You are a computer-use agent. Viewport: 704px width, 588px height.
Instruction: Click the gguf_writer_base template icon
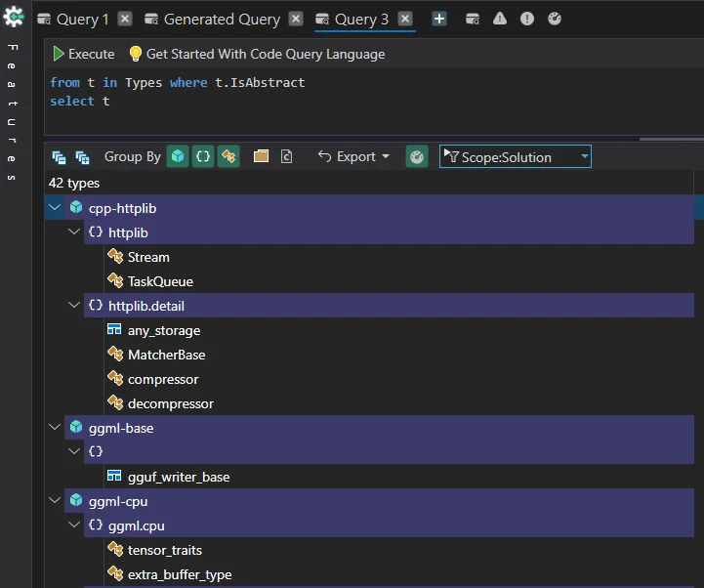click(x=114, y=476)
